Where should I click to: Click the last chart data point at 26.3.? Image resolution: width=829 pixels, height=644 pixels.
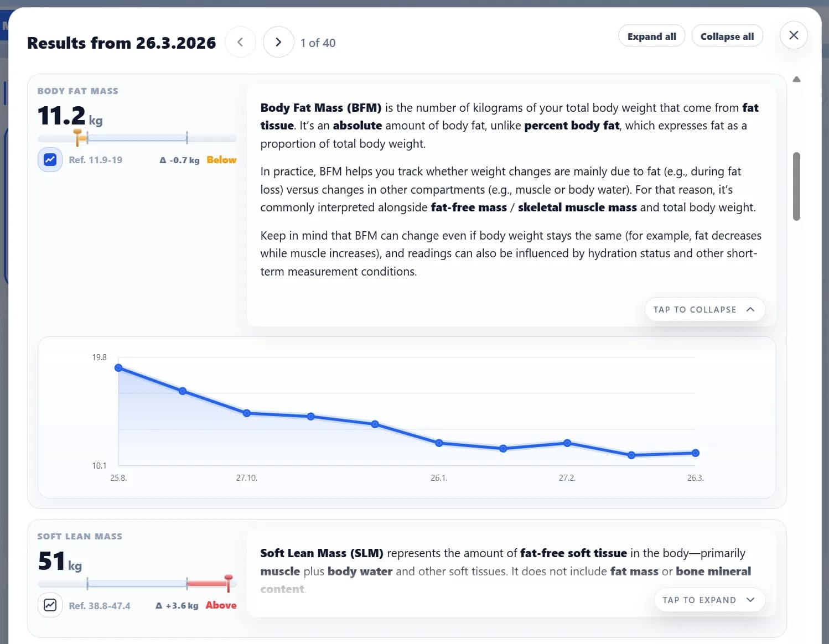(696, 453)
